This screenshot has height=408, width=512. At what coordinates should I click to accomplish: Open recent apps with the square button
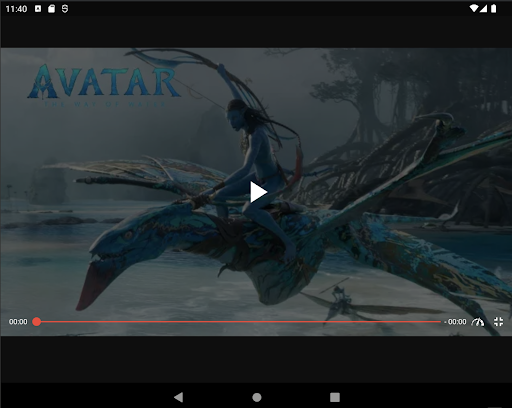(x=335, y=397)
